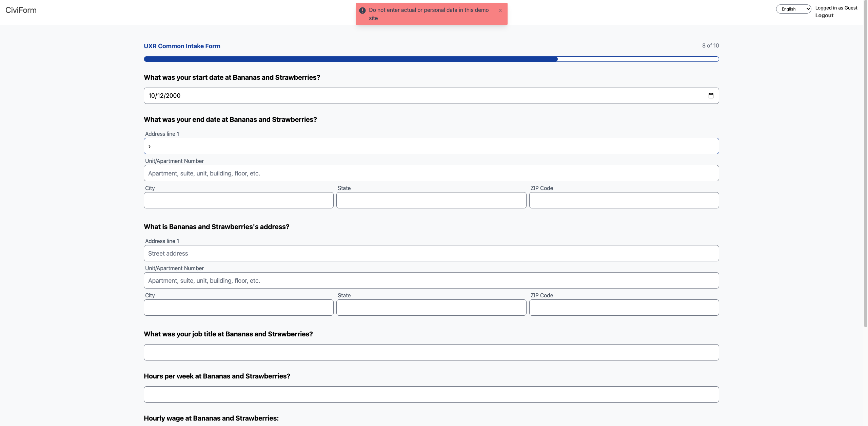Click the alert exclamation icon in the banner
The image size is (868, 426).
click(x=362, y=11)
